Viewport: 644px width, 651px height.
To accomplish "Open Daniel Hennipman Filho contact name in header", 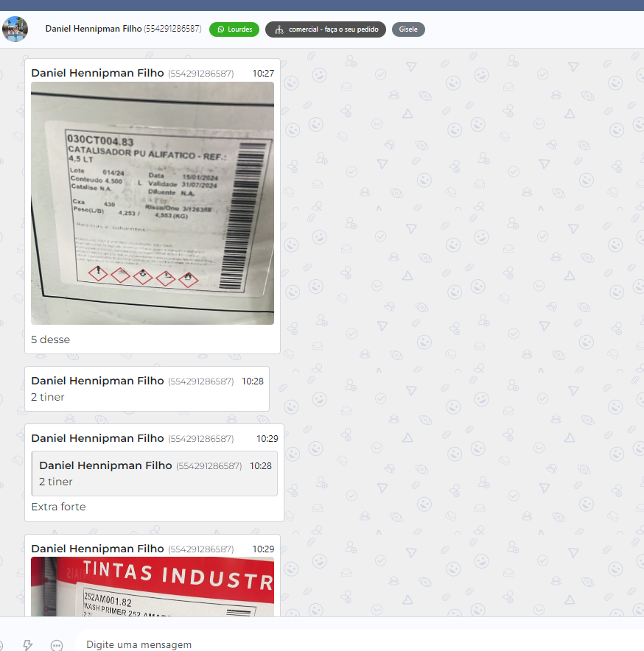I will 93,29.
